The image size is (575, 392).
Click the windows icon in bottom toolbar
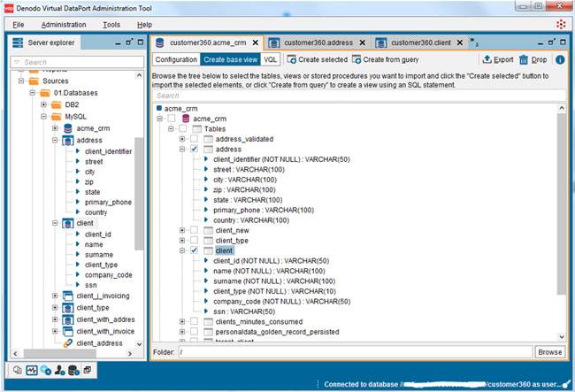point(88,370)
